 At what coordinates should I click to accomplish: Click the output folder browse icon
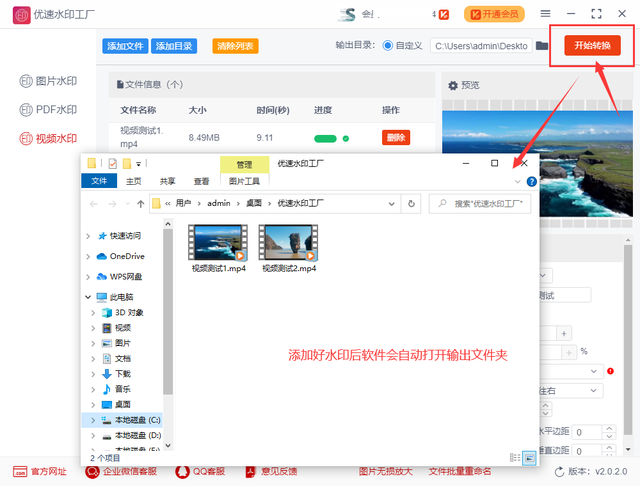pyautogui.click(x=542, y=46)
